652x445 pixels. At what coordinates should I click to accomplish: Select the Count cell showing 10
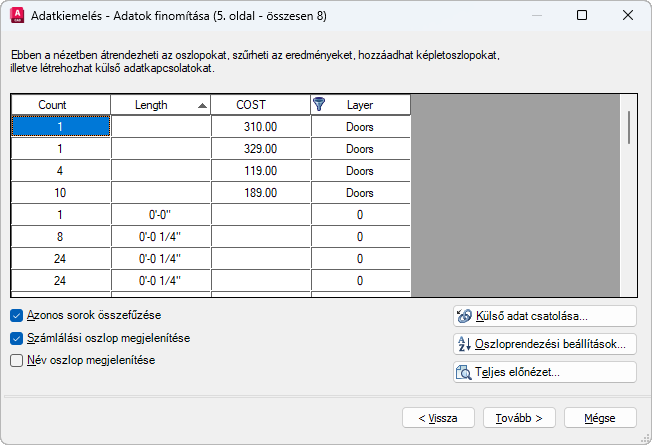coord(61,193)
